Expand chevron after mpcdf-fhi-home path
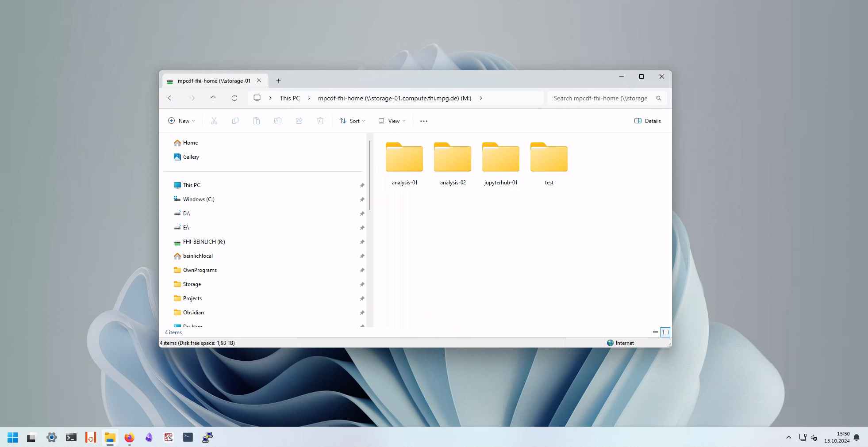The image size is (868, 447). click(481, 98)
